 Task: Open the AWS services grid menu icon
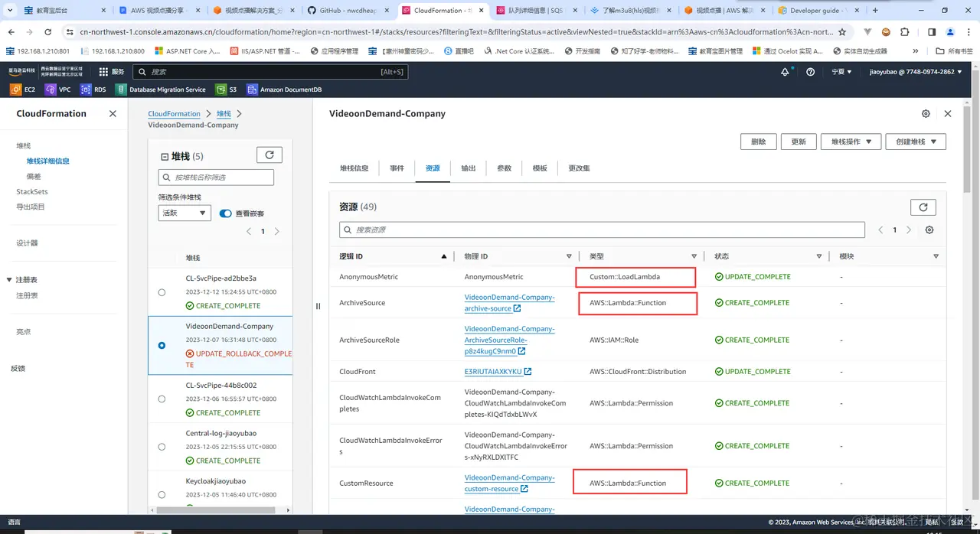(x=103, y=71)
